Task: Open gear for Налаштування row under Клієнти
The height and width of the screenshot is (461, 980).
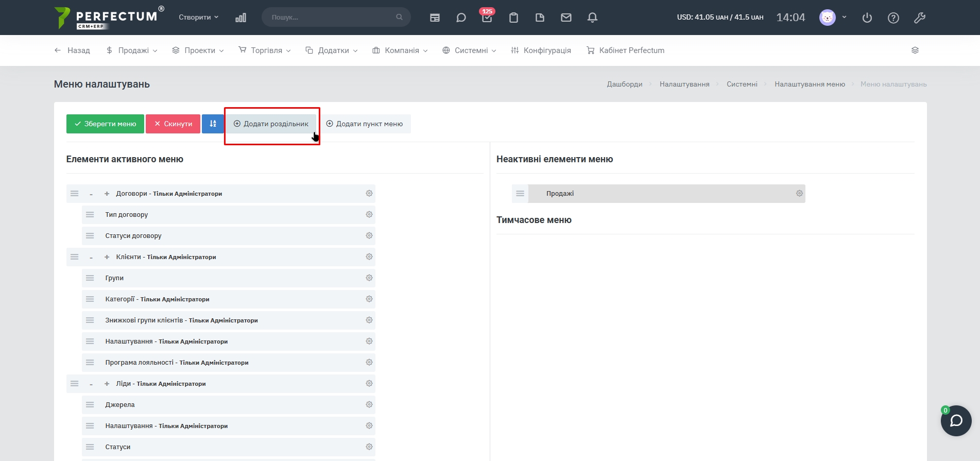Action: pos(369,341)
